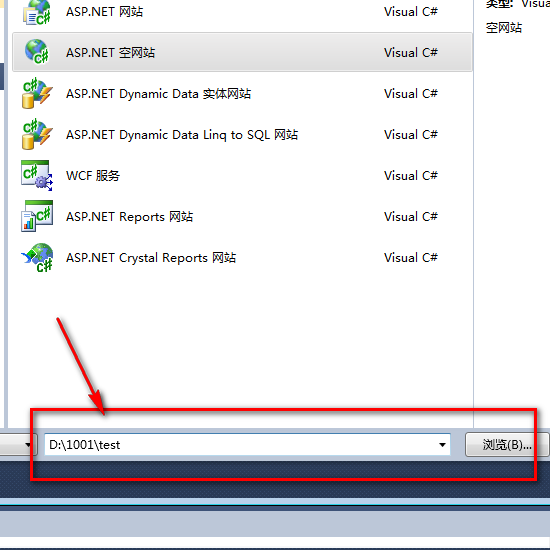Click the ASP.NET Reports 网站 icon
Viewport: 550px width, 550px height.
37,216
